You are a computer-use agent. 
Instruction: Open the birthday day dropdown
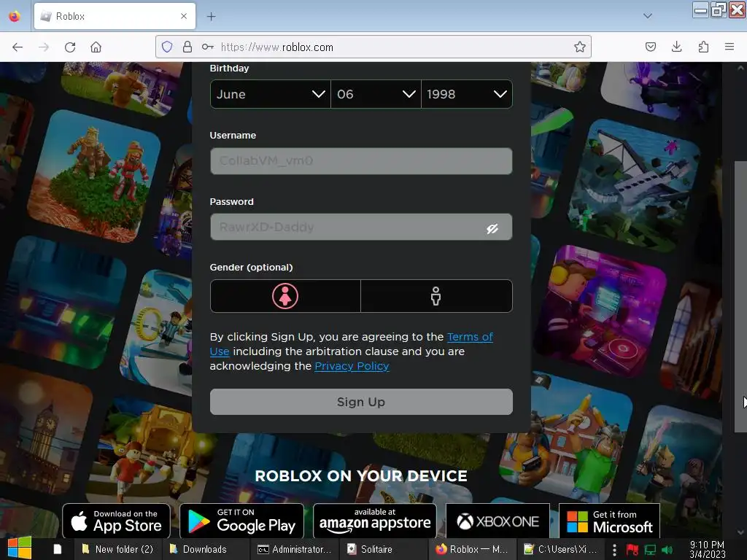[376, 94]
